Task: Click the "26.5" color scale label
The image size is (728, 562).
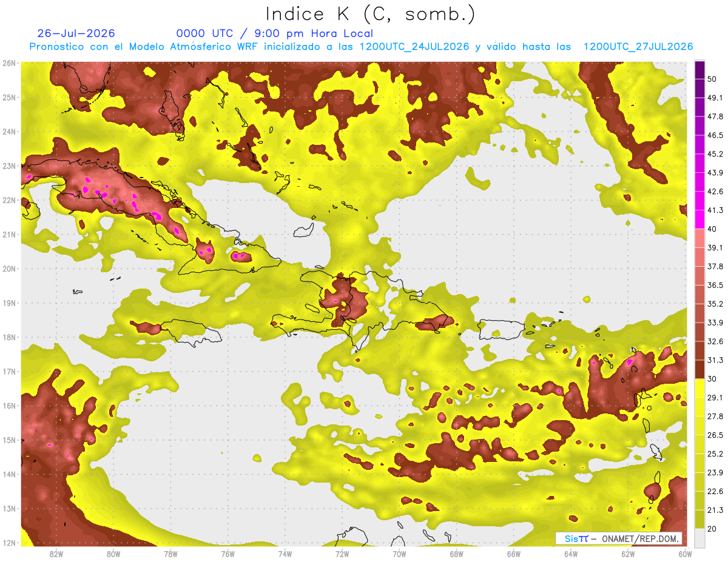Action: point(715,435)
